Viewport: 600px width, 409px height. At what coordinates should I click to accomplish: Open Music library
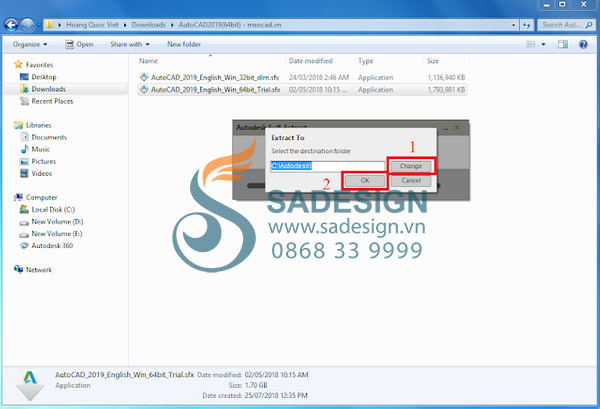pyautogui.click(x=41, y=149)
